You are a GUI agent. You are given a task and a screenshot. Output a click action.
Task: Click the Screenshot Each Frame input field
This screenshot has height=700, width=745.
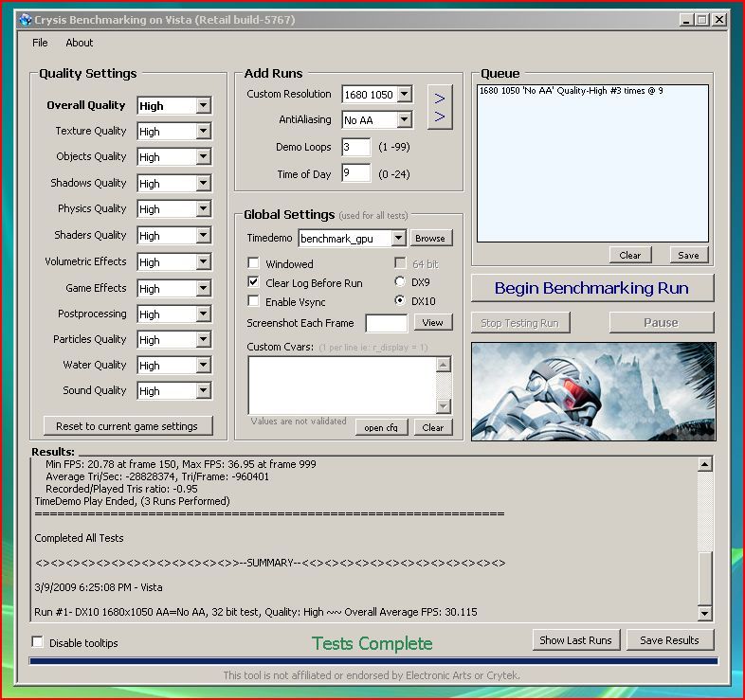387,323
